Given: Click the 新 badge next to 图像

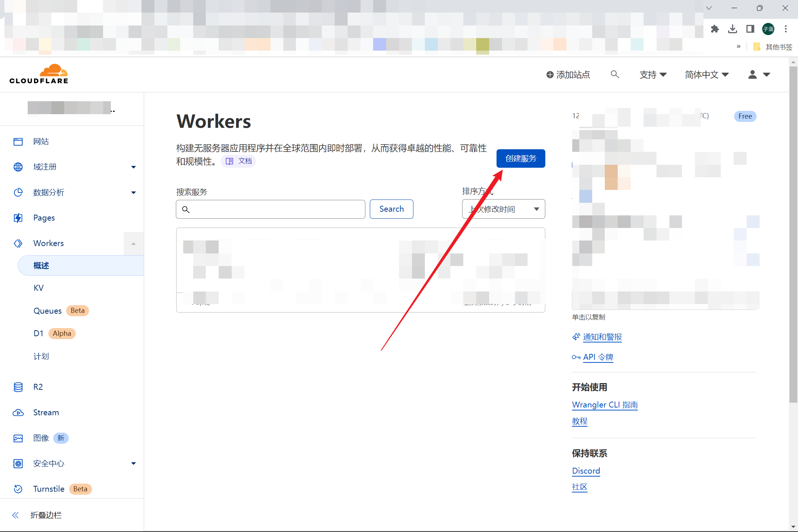Looking at the screenshot, I should [x=61, y=438].
